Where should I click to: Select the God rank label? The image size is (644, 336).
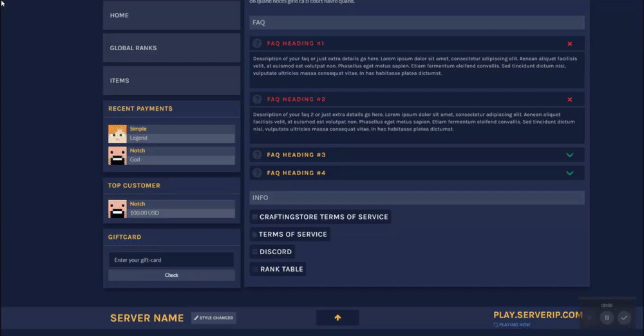pyautogui.click(x=135, y=160)
